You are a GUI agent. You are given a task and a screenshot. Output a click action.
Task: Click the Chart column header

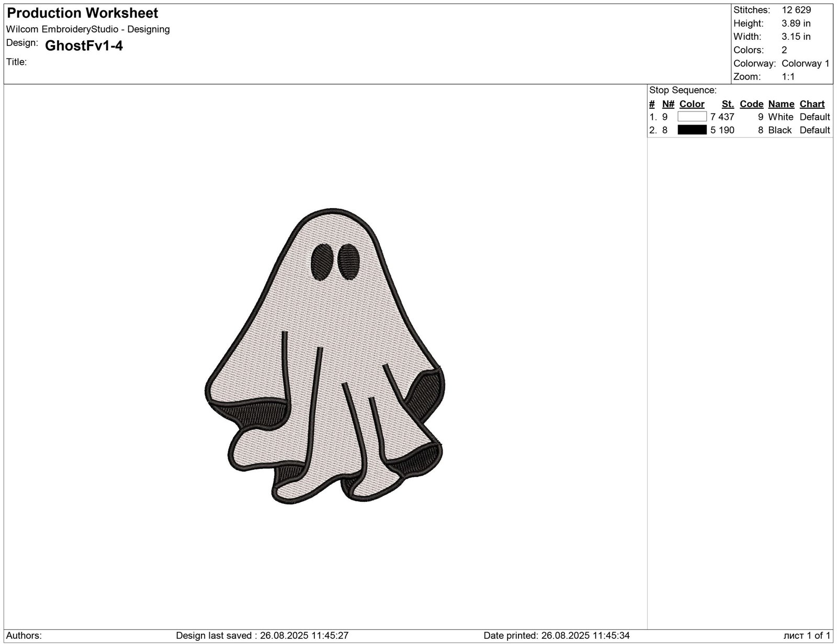pos(812,104)
